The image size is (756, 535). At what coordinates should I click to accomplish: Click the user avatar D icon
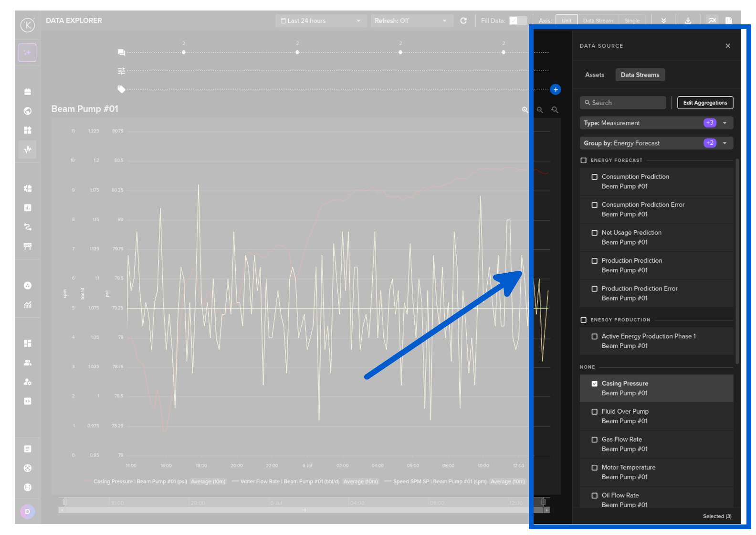coord(27,512)
